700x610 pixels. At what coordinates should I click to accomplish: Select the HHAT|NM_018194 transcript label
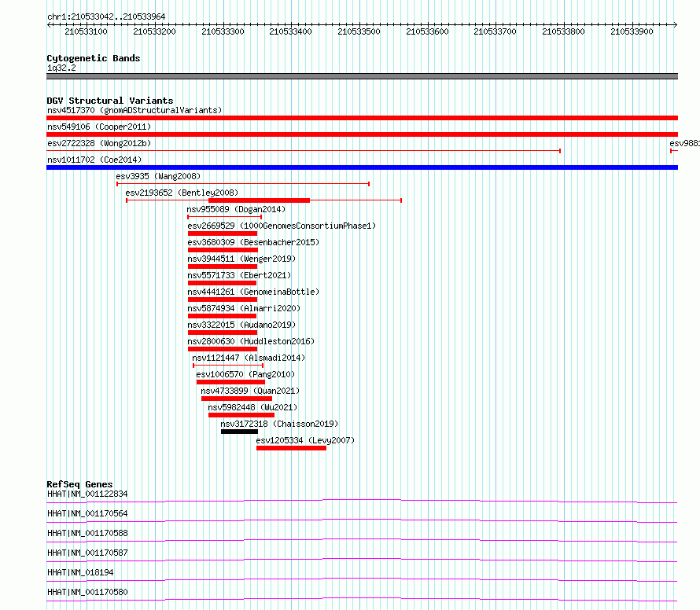[80, 572]
